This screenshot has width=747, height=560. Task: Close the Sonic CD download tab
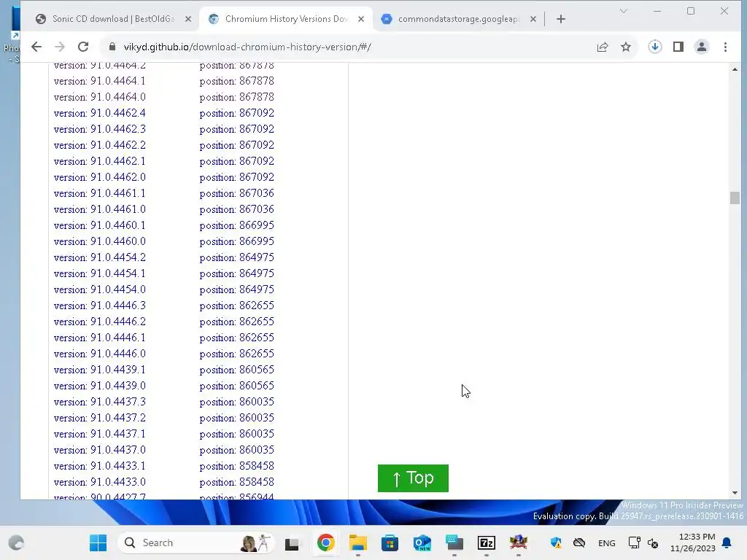[x=188, y=19]
